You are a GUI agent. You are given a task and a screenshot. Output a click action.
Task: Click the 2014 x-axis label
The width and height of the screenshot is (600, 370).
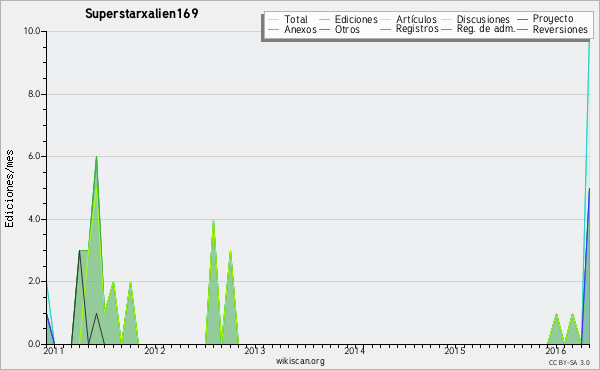point(355,351)
